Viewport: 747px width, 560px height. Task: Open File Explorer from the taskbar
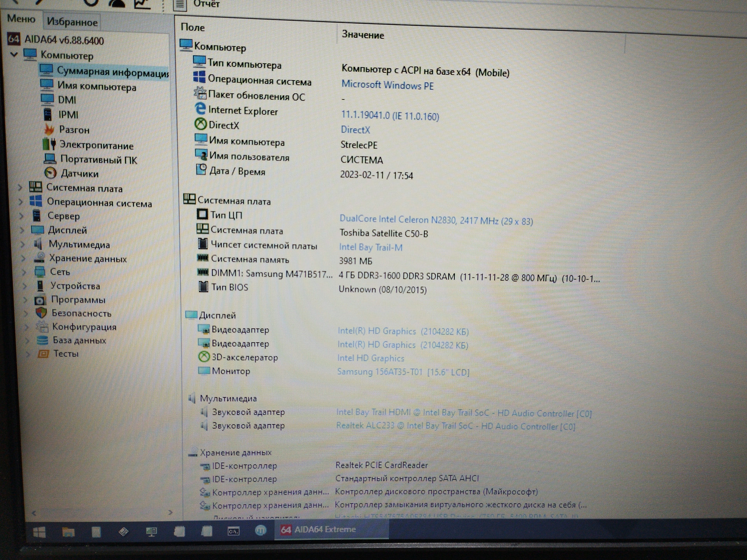coord(68,532)
